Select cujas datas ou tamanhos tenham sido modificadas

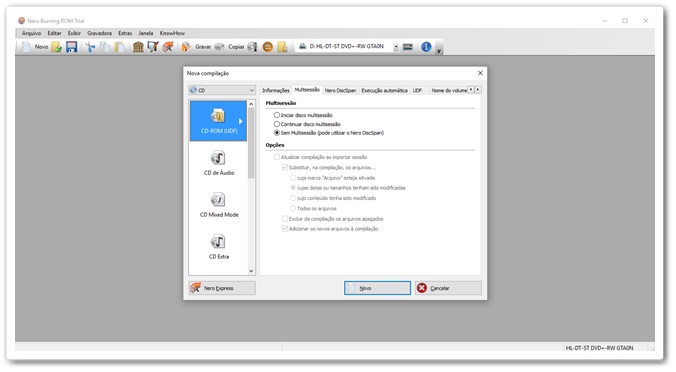click(x=293, y=188)
